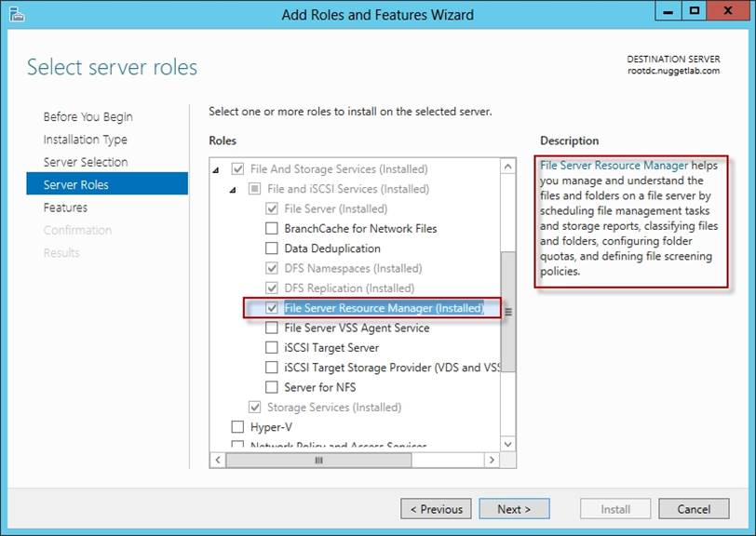Click roles list scroll down arrow

(x=507, y=444)
